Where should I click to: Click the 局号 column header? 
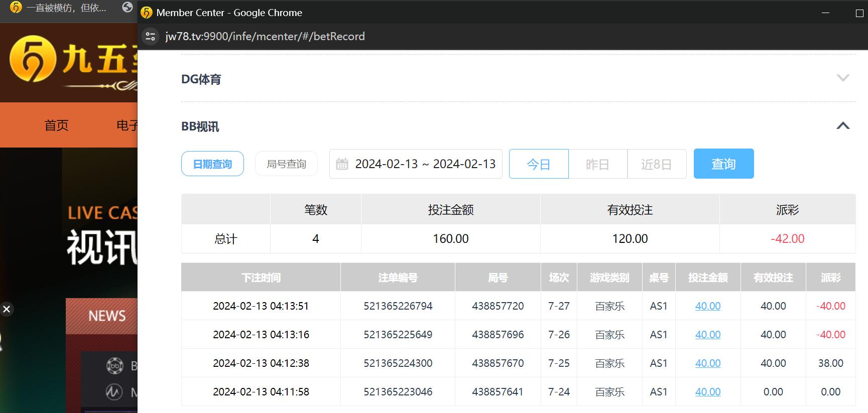point(498,278)
